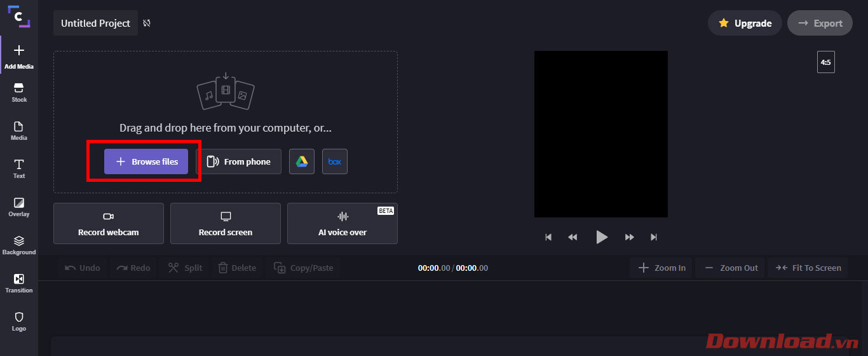Start Record webcam

pyautogui.click(x=109, y=224)
